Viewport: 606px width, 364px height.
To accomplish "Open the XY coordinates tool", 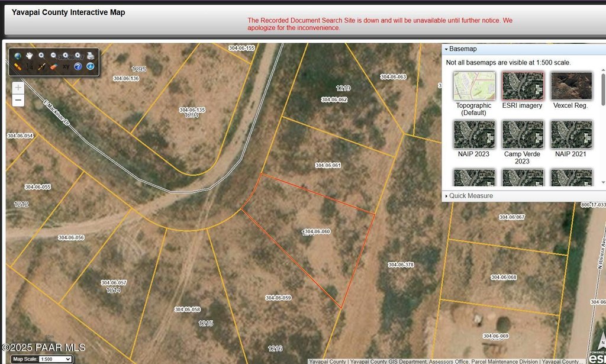I will tap(66, 67).
